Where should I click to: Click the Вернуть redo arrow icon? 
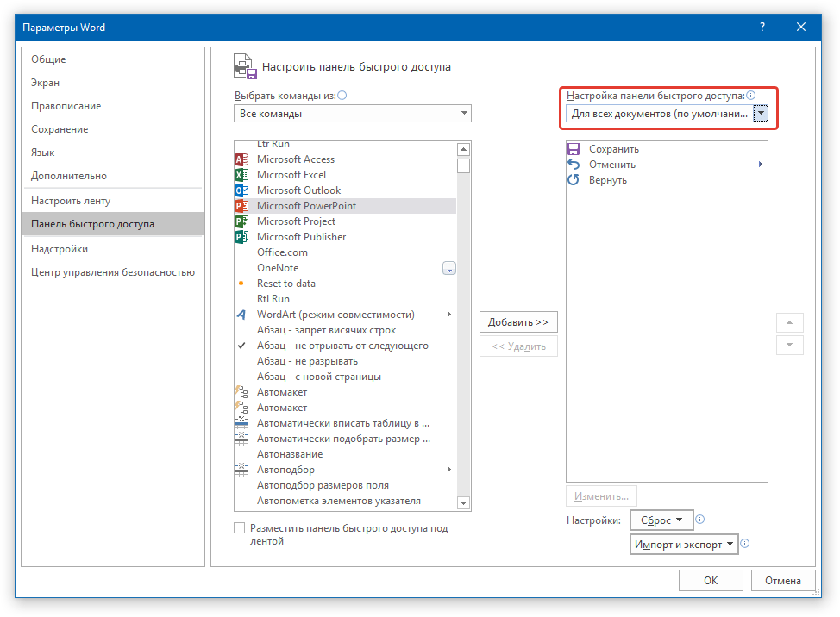pyautogui.click(x=574, y=180)
